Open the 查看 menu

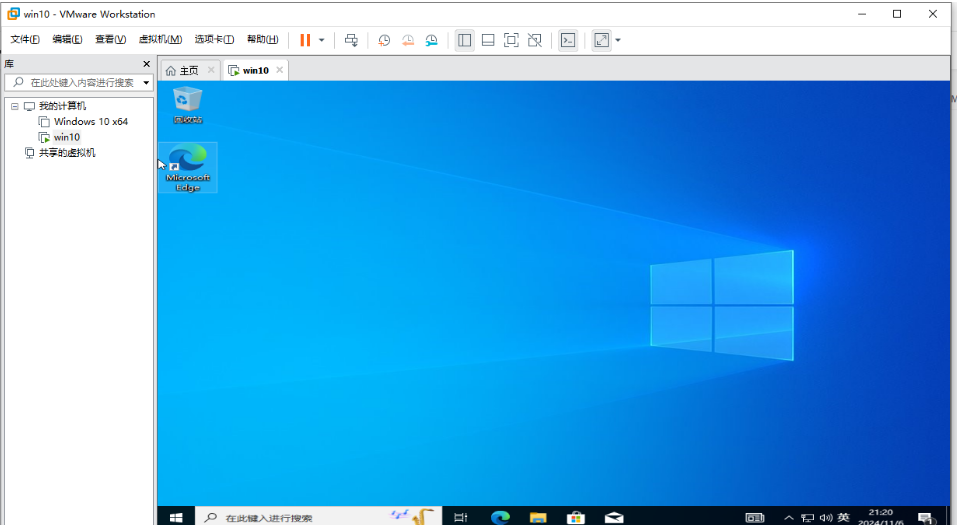pos(110,39)
